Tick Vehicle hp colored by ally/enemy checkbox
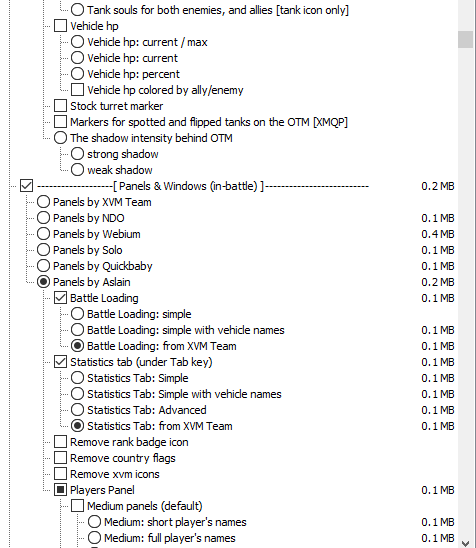The width and height of the screenshot is (476, 548). click(x=77, y=90)
